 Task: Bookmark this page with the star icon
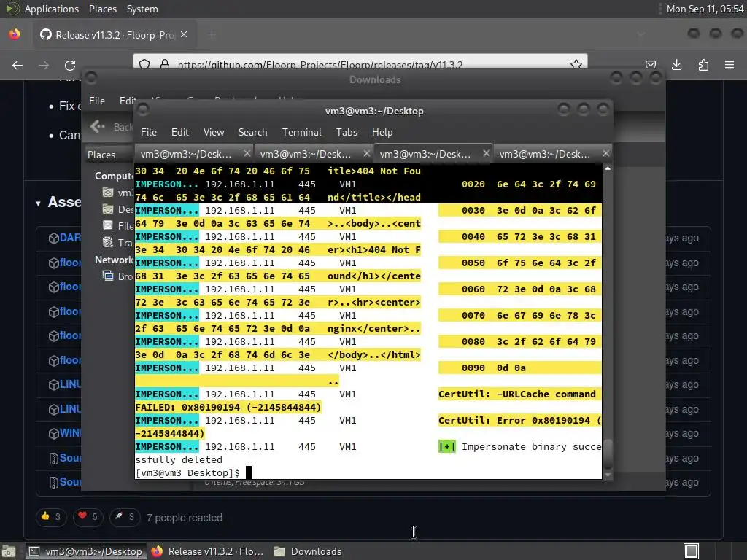tap(576, 64)
